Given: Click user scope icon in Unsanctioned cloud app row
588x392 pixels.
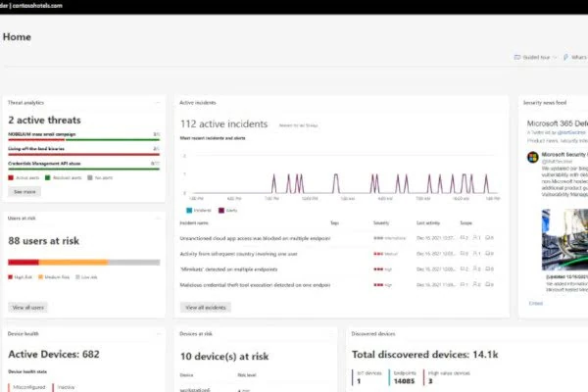Looking at the screenshot, I should [476, 238].
